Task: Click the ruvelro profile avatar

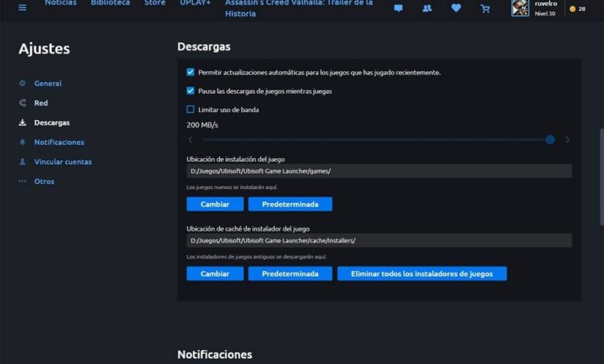Action: click(x=520, y=8)
